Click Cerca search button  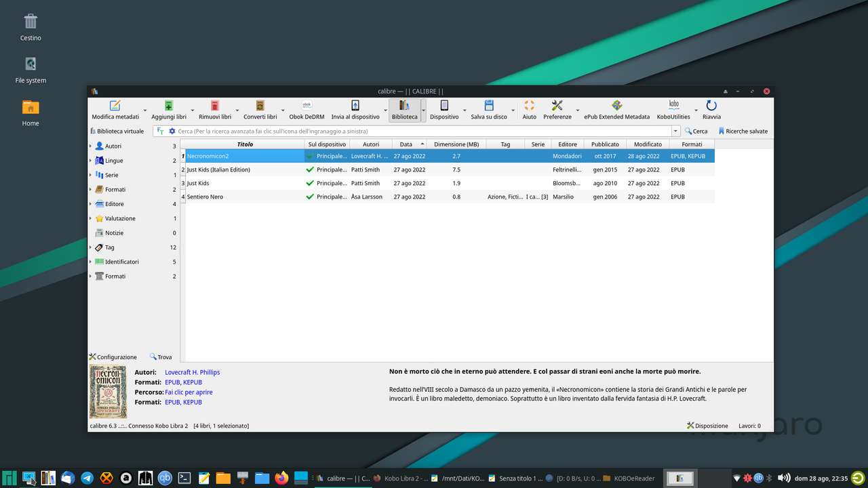tap(696, 131)
